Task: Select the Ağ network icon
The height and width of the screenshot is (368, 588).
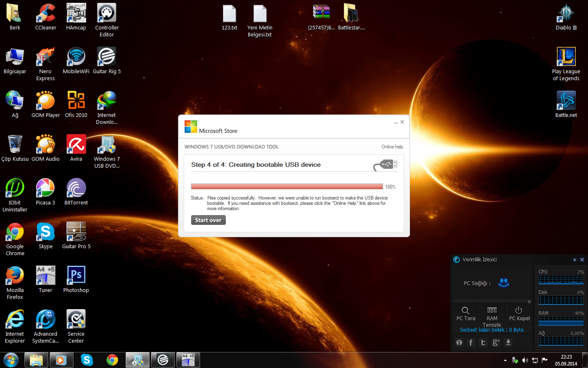Action: [15, 104]
